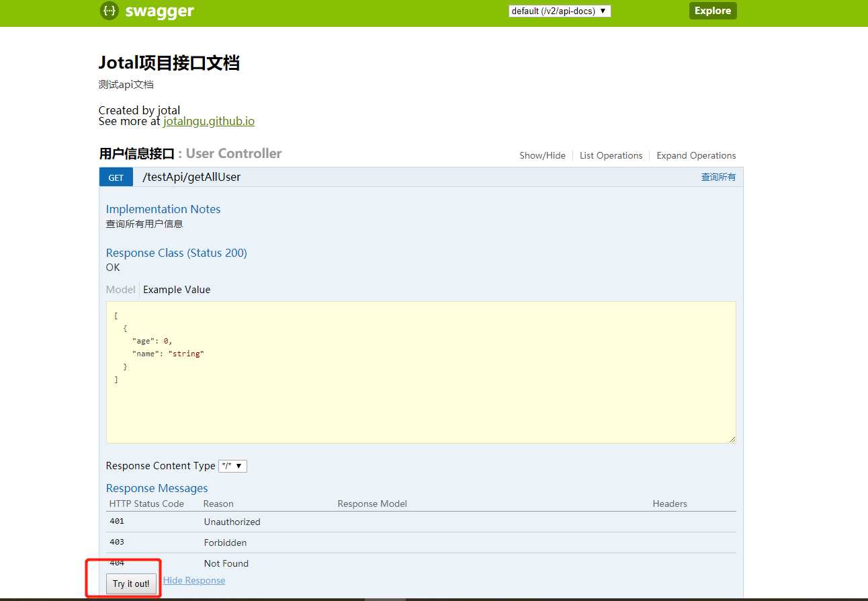This screenshot has width=868, height=601.
Task: Click the Response Messages heading
Action: click(x=157, y=488)
